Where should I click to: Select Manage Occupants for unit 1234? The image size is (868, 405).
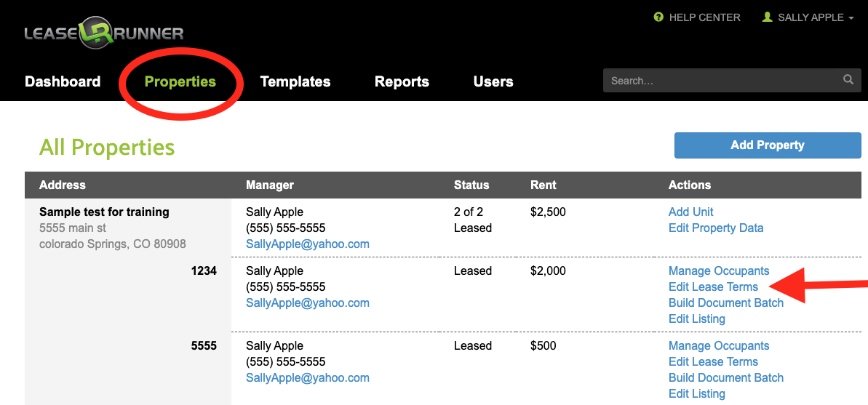click(718, 270)
